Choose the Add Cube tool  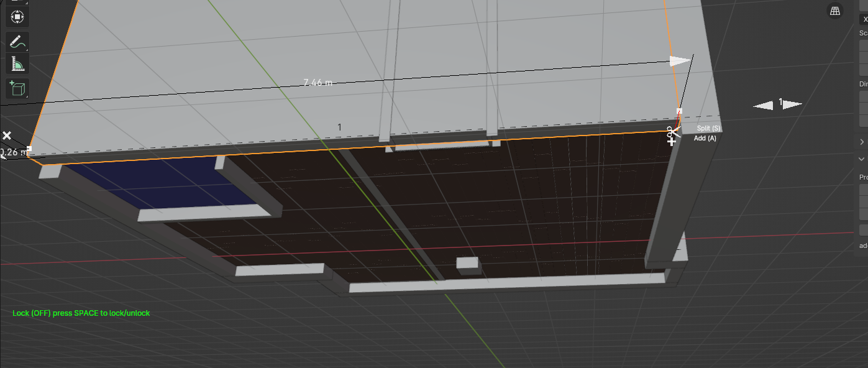[17, 89]
